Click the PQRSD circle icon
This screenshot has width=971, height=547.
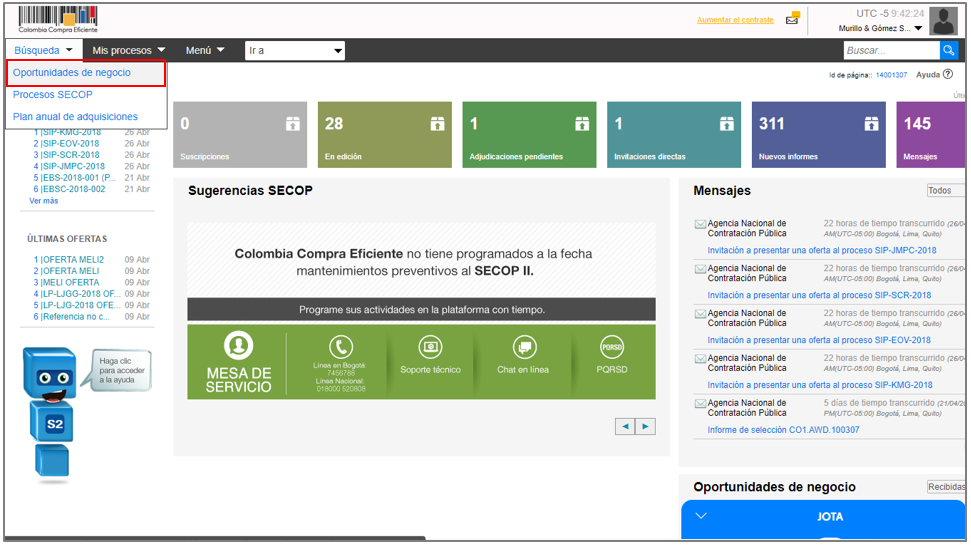[x=612, y=347]
